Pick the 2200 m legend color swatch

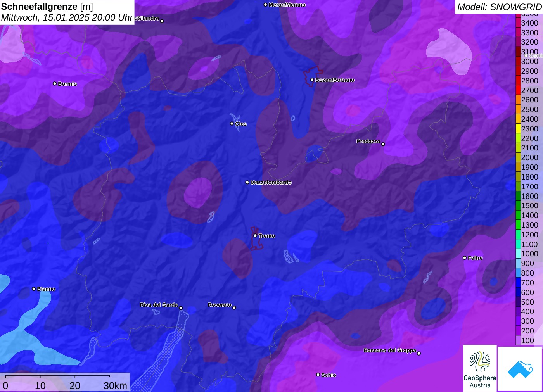point(518,138)
